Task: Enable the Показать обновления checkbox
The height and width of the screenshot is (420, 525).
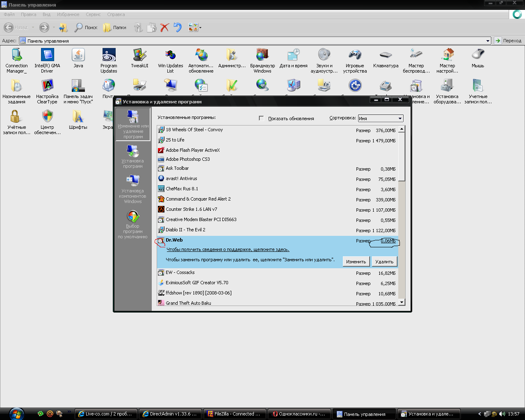Action: pyautogui.click(x=261, y=118)
